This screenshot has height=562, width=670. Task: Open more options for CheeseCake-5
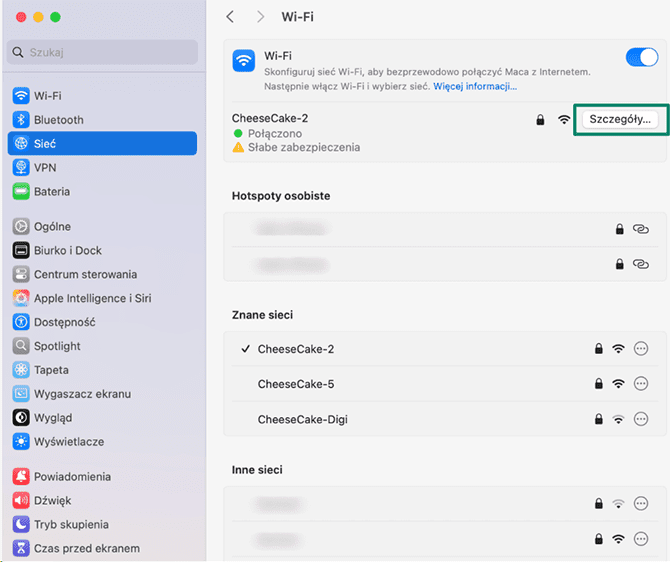coord(642,384)
